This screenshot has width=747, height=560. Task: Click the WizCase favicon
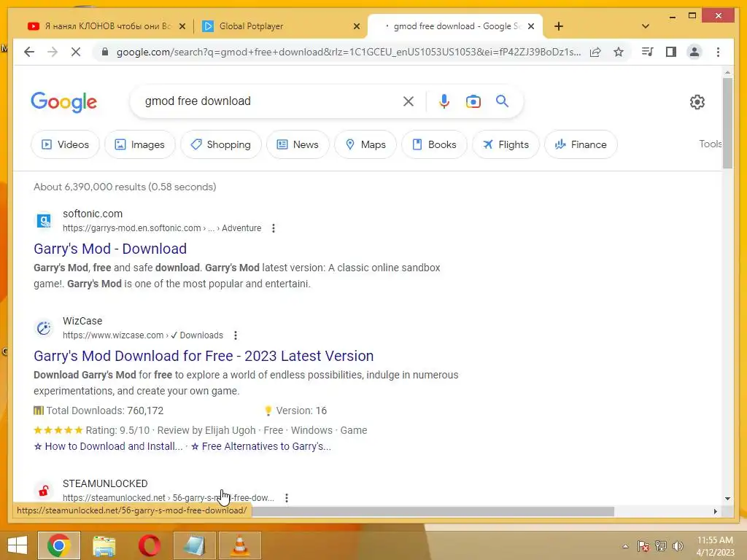pyautogui.click(x=44, y=327)
